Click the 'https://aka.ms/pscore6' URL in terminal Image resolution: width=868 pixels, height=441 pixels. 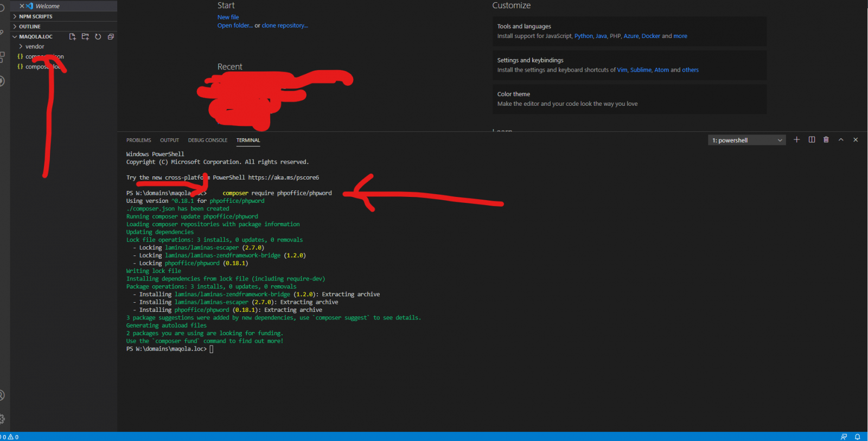pyautogui.click(x=284, y=177)
